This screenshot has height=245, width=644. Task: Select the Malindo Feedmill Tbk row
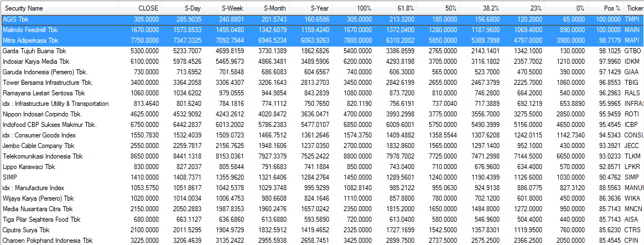pos(322,30)
